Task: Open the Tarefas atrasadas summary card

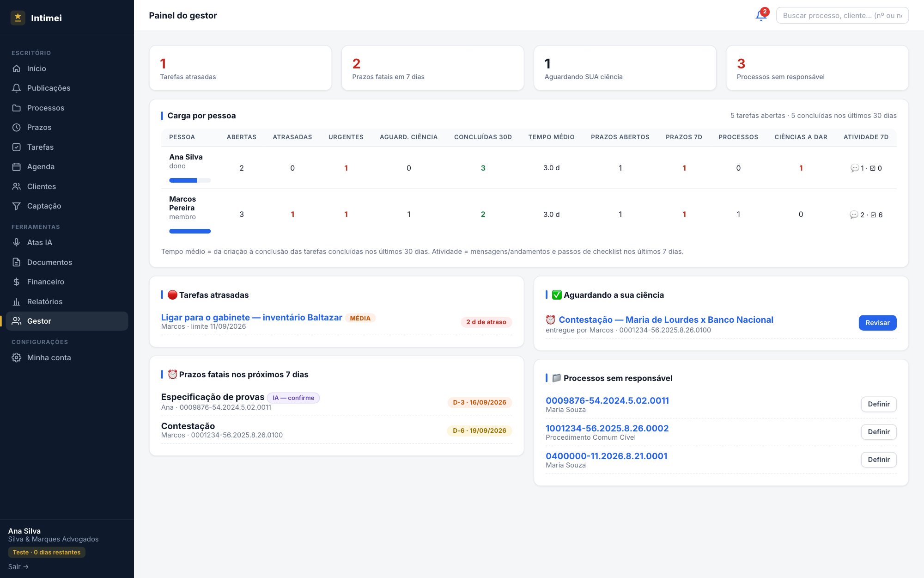Action: 240,68
